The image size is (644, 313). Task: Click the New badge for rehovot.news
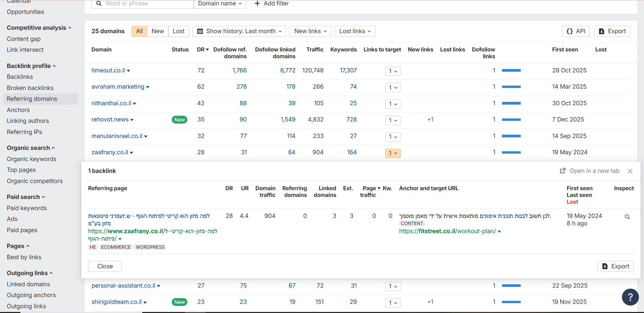[179, 120]
